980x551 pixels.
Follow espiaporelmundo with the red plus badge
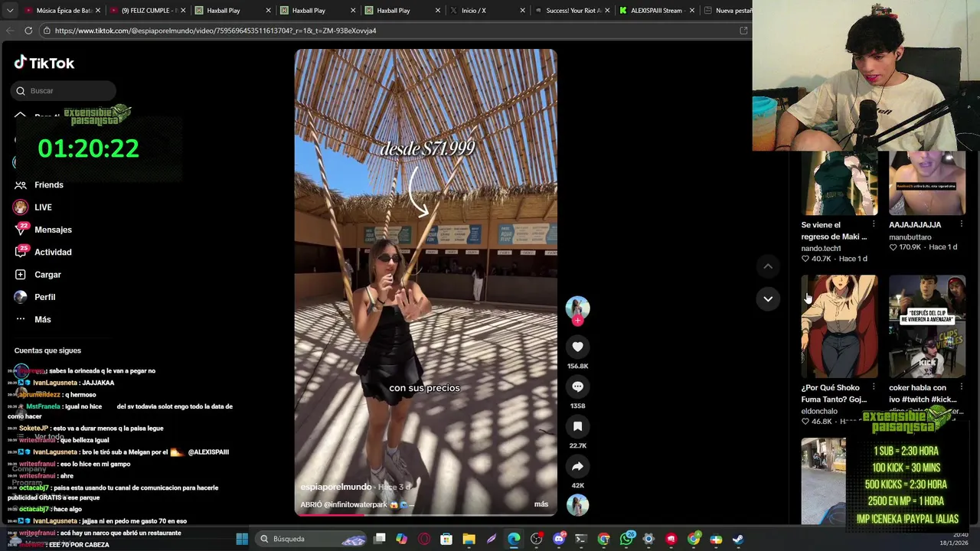577,321
